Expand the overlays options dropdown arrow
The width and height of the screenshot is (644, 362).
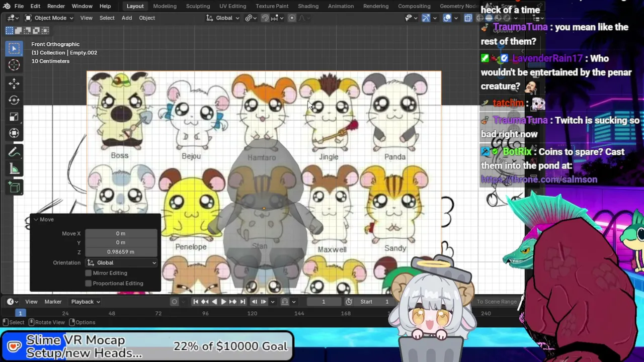click(x=455, y=18)
